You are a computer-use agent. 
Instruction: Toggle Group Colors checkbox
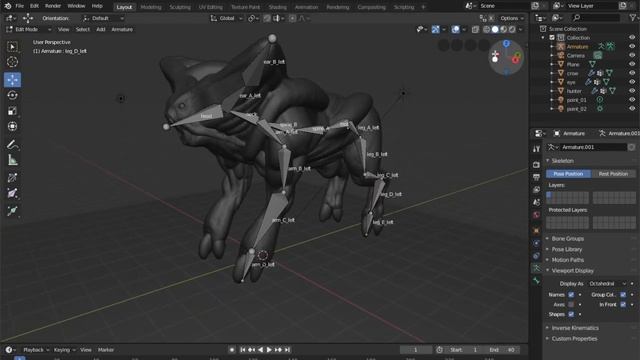[x=623, y=295]
